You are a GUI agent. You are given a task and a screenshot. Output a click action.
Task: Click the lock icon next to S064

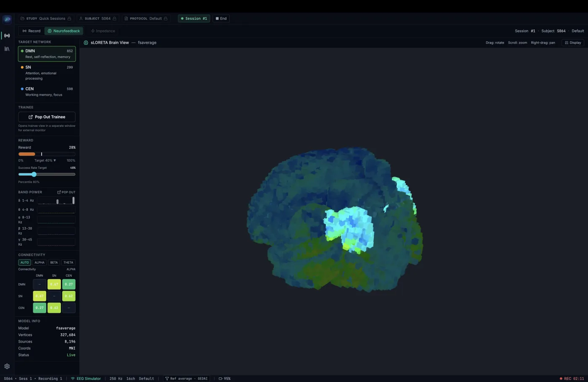coord(114,18)
